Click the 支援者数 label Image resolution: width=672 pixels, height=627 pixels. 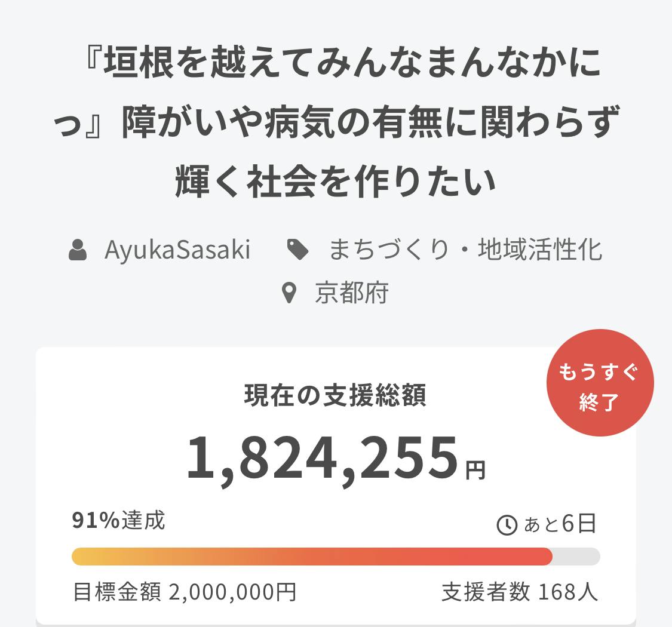486,592
